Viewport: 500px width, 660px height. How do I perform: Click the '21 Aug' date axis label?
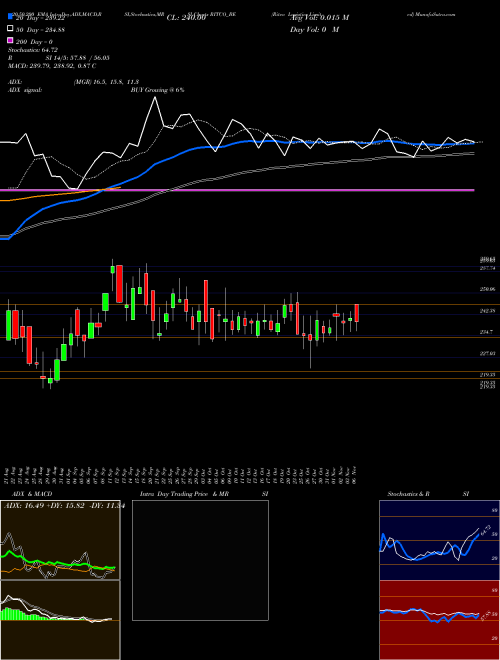click(8, 476)
